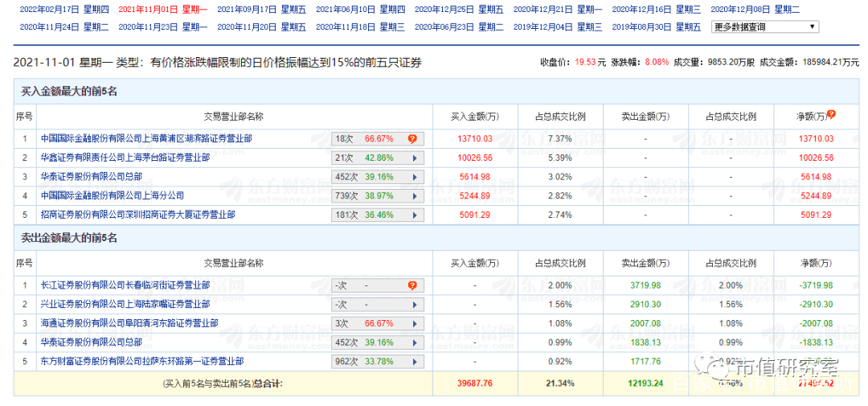Expand arrow in 海通证券 3次 66.67% box
This screenshot has height=406, width=868.
(x=415, y=324)
